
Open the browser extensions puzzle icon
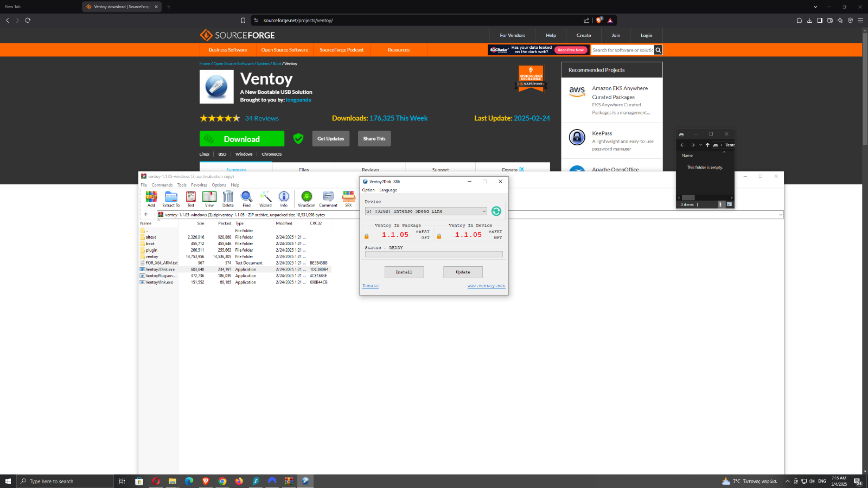click(x=799, y=20)
